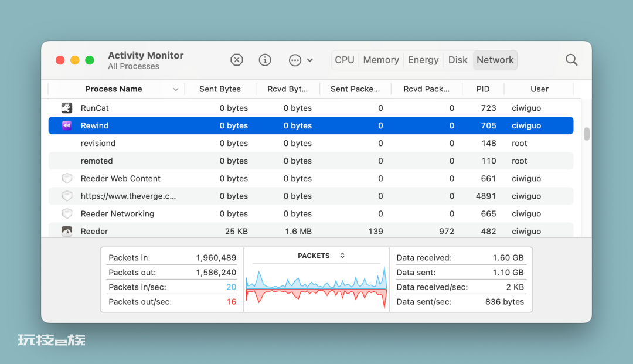Screen dimensions: 633x364
Task: Click the 25 KB sent bytes cell
Action: click(236, 231)
